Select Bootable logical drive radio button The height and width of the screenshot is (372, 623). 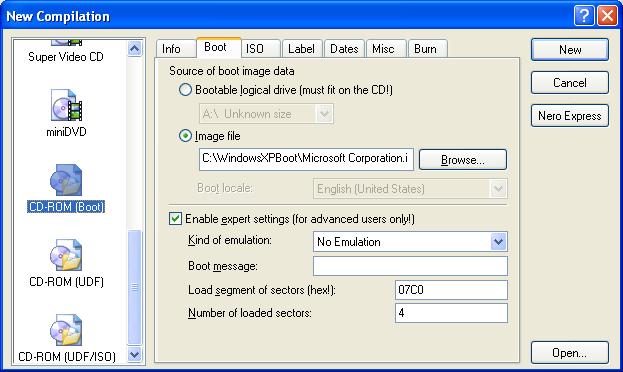coord(185,90)
